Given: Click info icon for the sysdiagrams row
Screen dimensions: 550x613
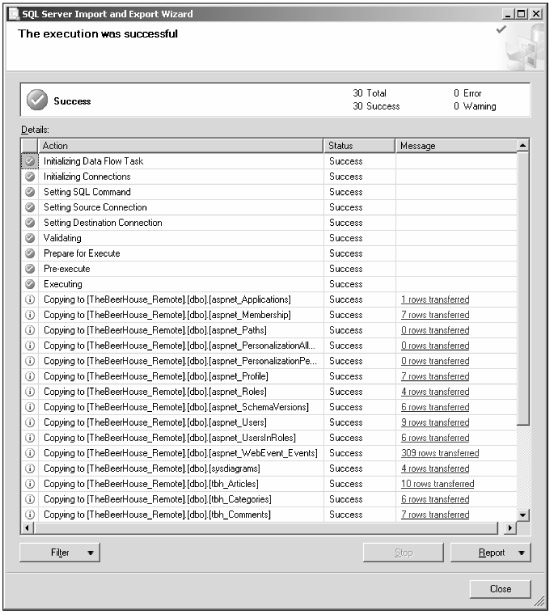Looking at the screenshot, I should [x=30, y=468].
